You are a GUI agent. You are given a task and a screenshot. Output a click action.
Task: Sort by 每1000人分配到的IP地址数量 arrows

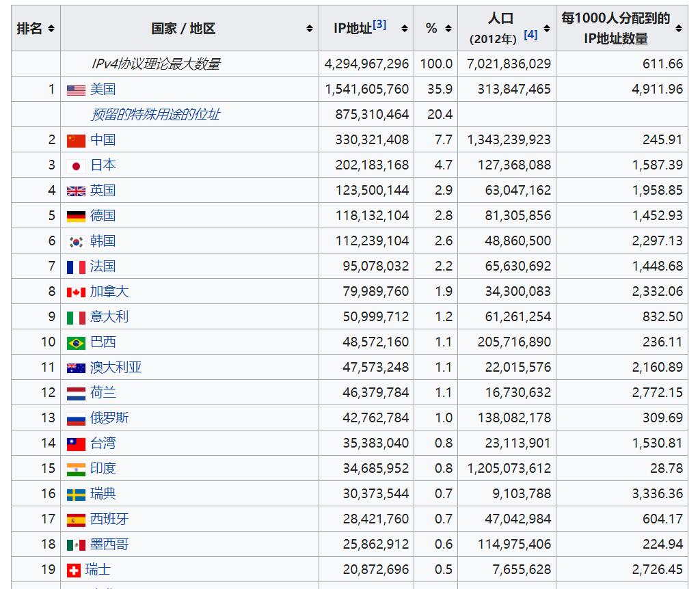click(679, 29)
